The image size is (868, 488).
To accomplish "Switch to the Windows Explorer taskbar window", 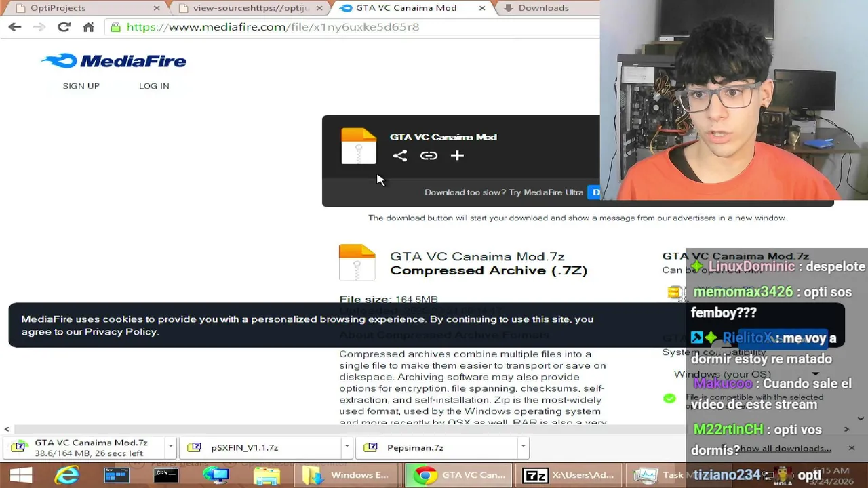I will (x=347, y=475).
